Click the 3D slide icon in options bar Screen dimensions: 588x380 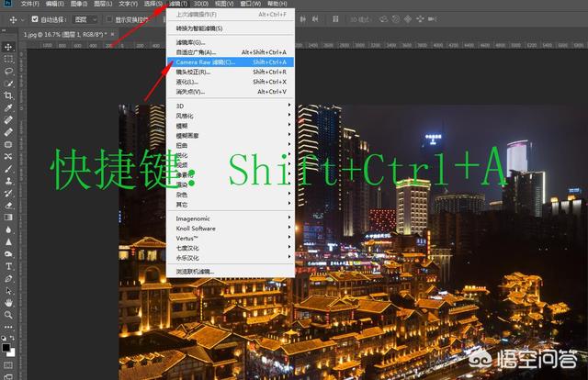click(x=420, y=18)
